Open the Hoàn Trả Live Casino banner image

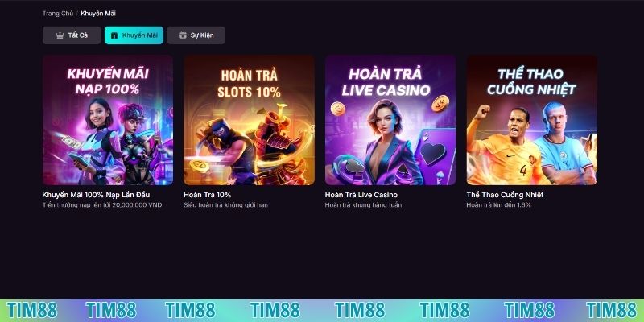coord(390,120)
